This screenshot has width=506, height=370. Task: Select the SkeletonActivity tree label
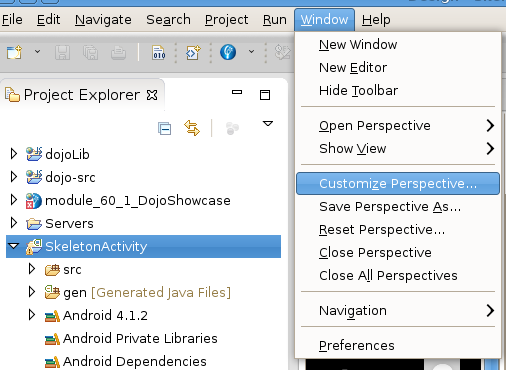tap(96, 247)
